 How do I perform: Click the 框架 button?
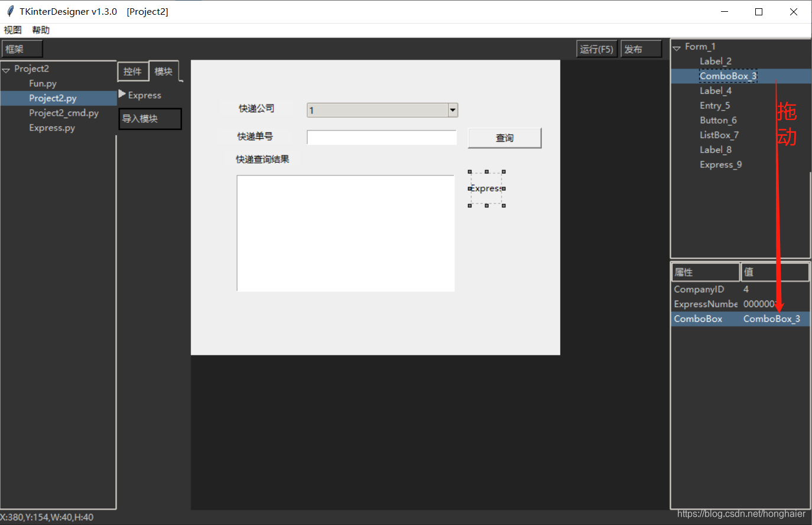click(22, 49)
